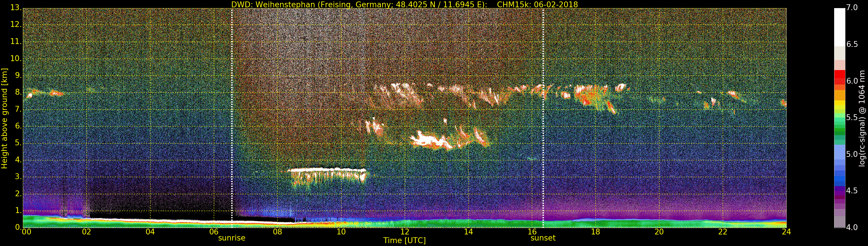Click the time tick label '14'
The image size is (868, 246).
click(x=468, y=232)
